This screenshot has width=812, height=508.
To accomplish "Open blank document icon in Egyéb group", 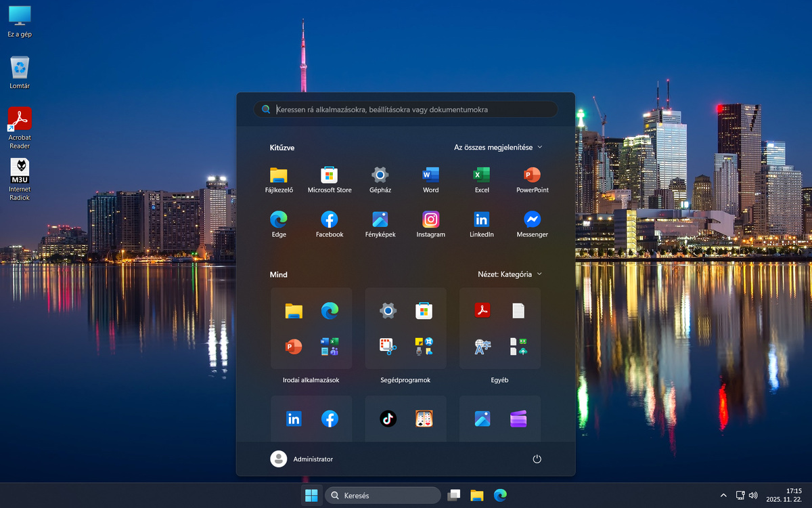I will click(x=518, y=311).
